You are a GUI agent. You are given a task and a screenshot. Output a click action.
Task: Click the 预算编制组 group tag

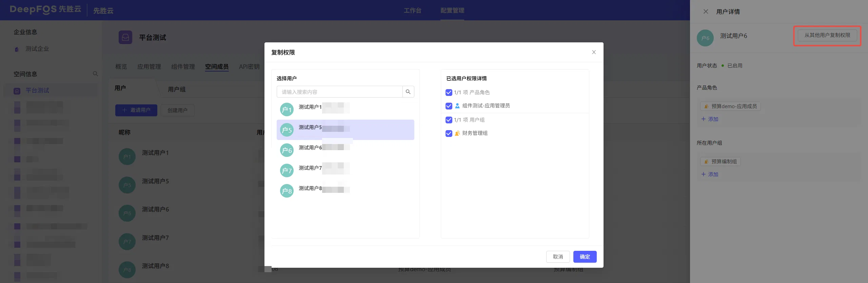721,162
